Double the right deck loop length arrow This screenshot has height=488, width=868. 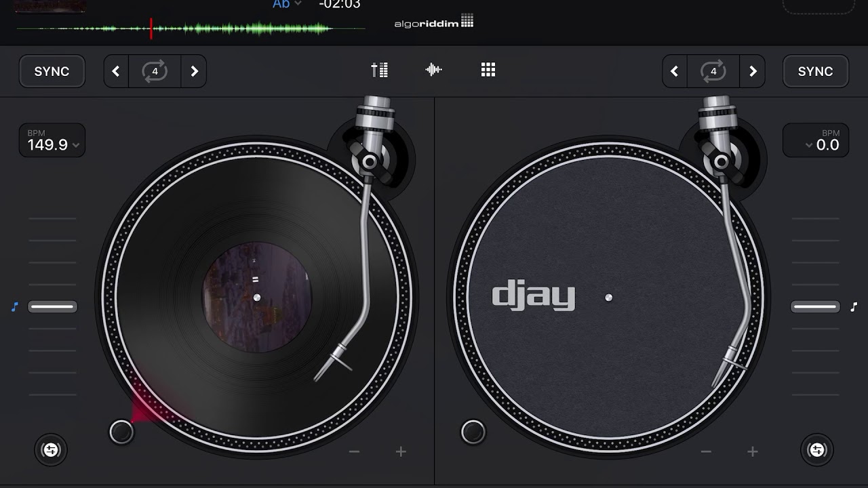[x=753, y=71]
